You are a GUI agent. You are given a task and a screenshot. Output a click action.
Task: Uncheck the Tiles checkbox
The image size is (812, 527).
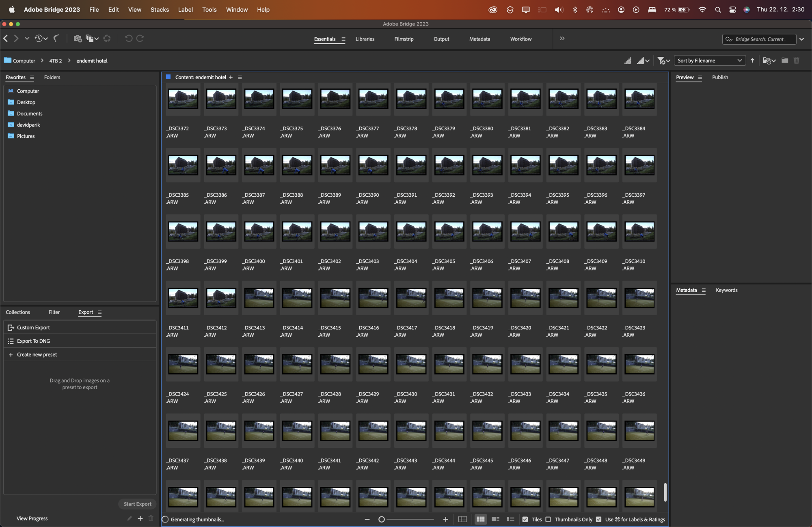pyautogui.click(x=525, y=519)
